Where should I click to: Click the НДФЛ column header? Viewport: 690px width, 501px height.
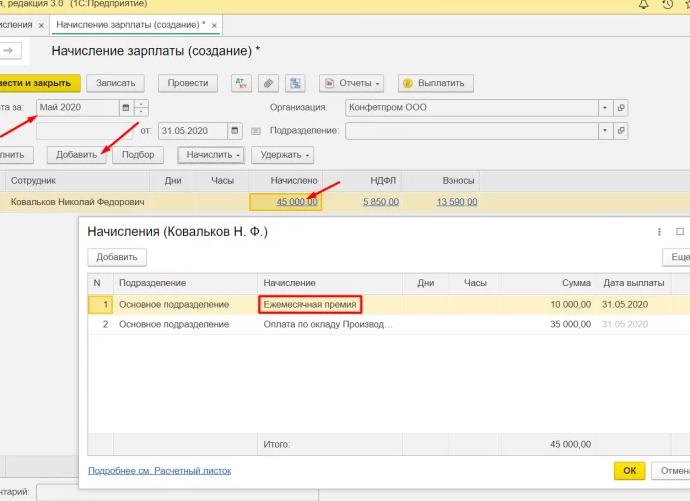383,181
